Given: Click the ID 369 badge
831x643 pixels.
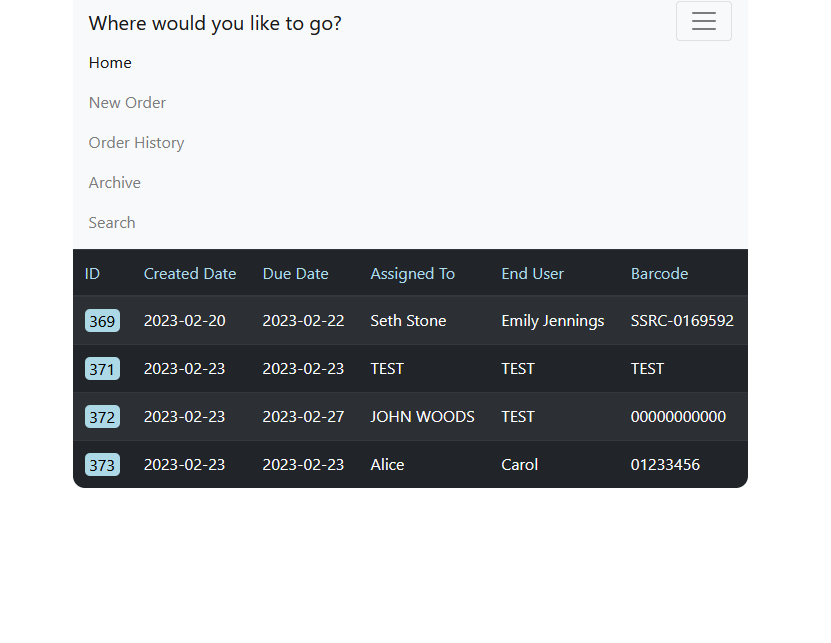Looking at the screenshot, I should click(102, 320).
